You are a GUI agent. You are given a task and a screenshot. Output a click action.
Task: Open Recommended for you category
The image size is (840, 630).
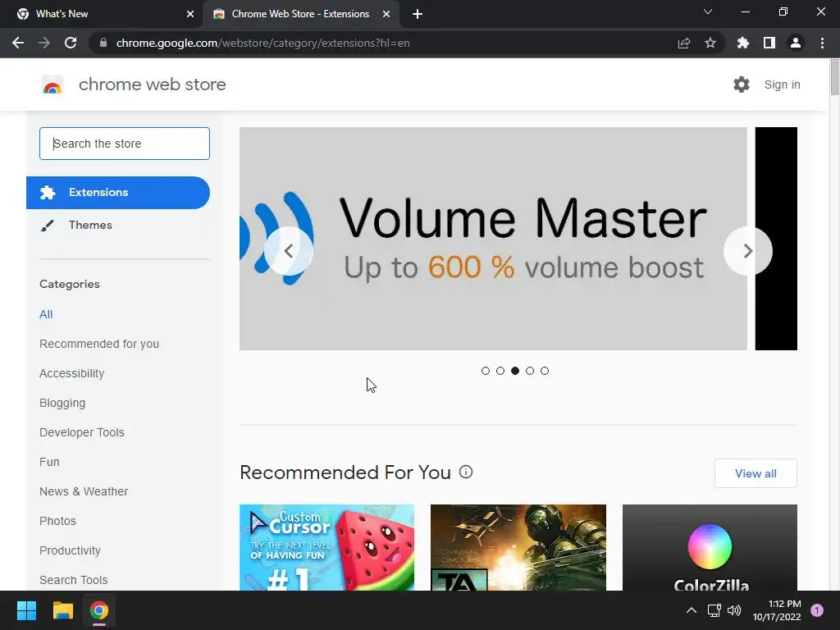tap(99, 344)
